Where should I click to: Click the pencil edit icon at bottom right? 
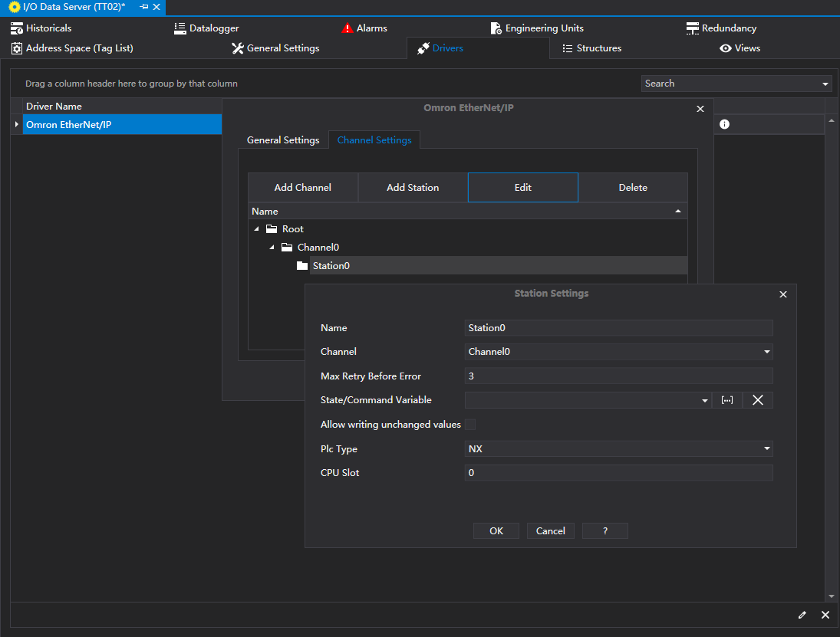pyautogui.click(x=802, y=615)
